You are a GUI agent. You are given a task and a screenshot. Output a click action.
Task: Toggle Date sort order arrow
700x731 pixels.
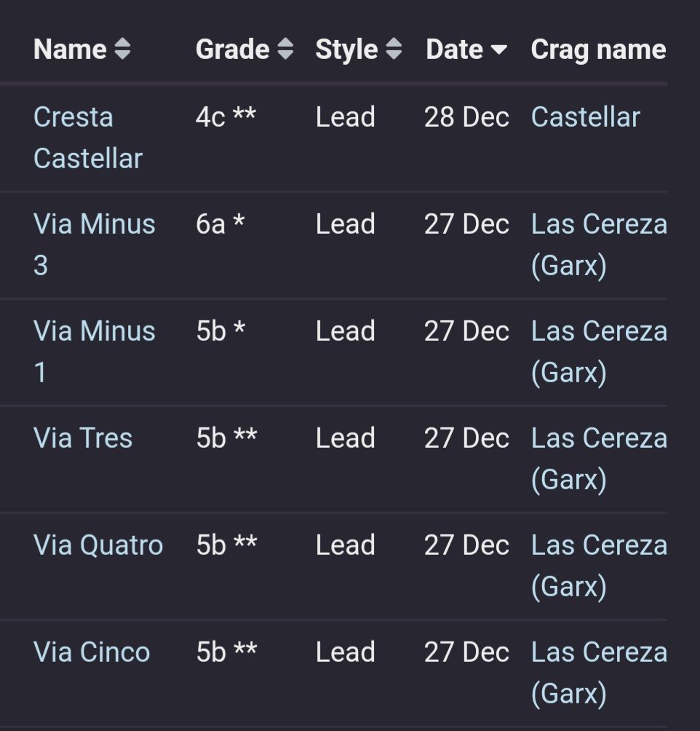click(498, 50)
